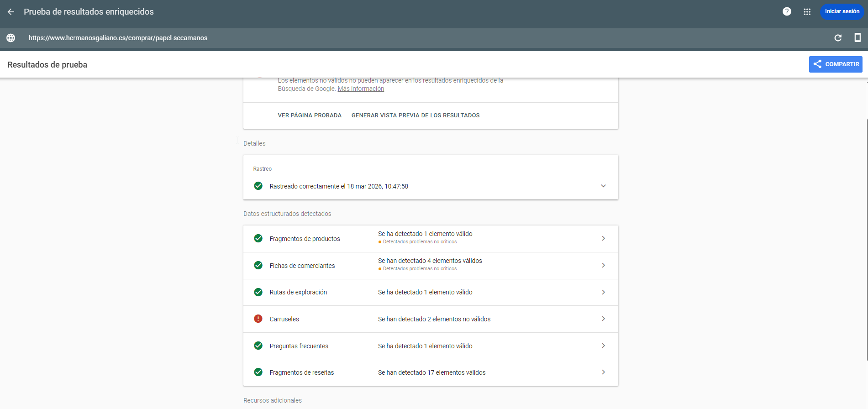Open the Más información link

pyautogui.click(x=361, y=89)
